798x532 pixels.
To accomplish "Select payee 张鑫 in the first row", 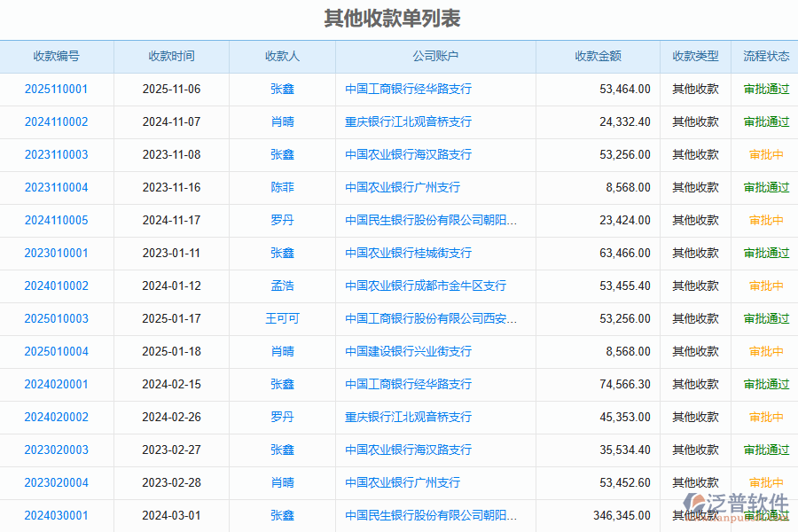I will pos(282,89).
